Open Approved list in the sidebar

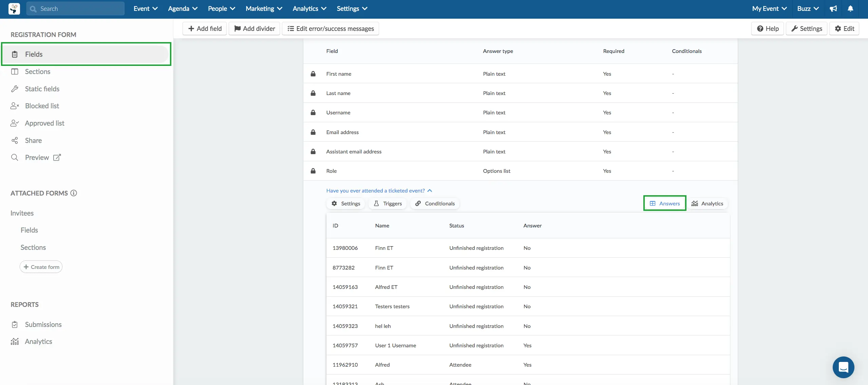(44, 123)
